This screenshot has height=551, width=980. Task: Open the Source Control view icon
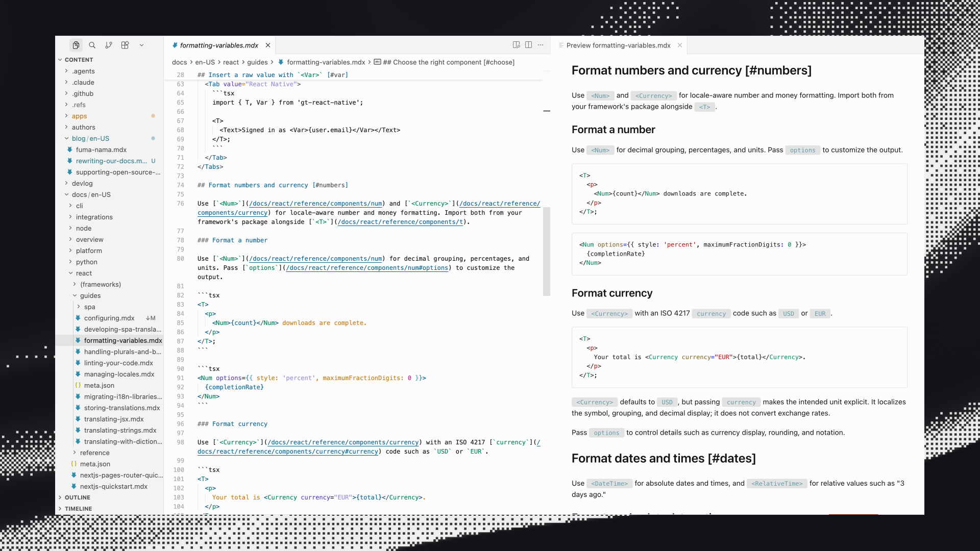click(x=109, y=45)
